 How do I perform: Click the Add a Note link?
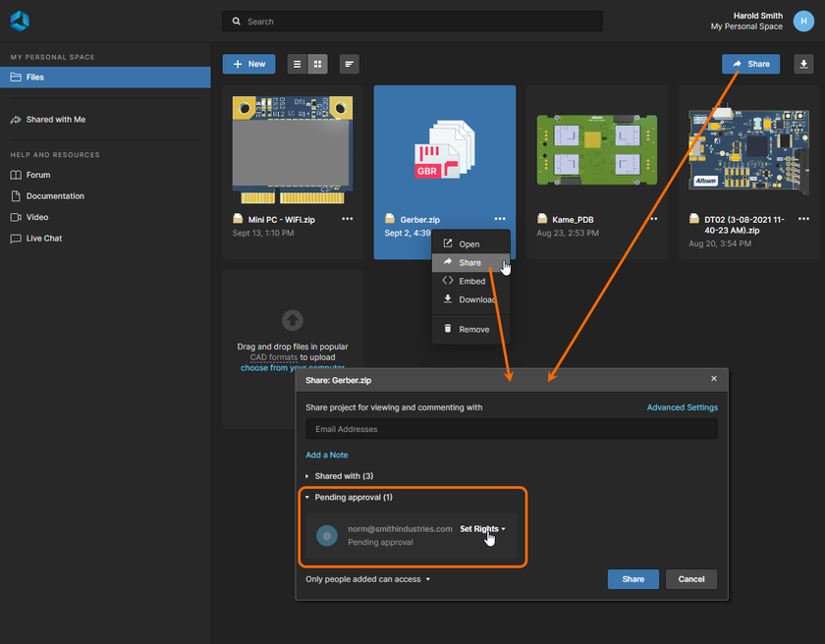pos(326,455)
